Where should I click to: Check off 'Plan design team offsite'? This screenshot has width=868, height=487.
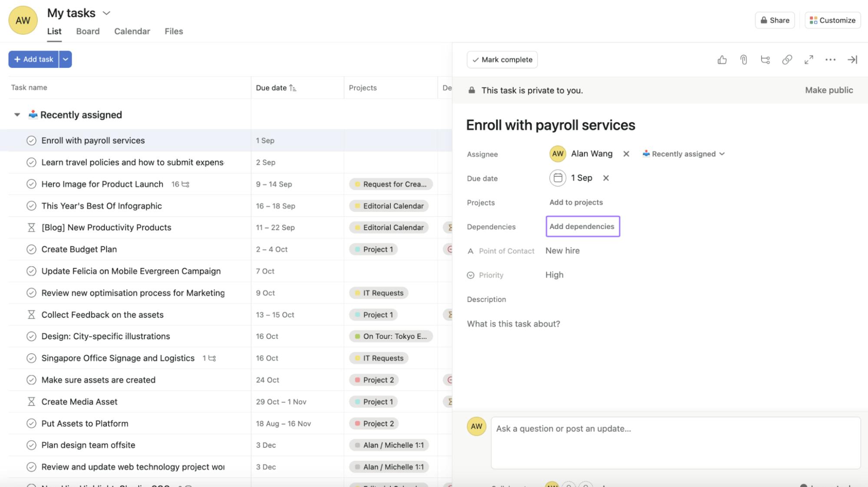click(31, 445)
